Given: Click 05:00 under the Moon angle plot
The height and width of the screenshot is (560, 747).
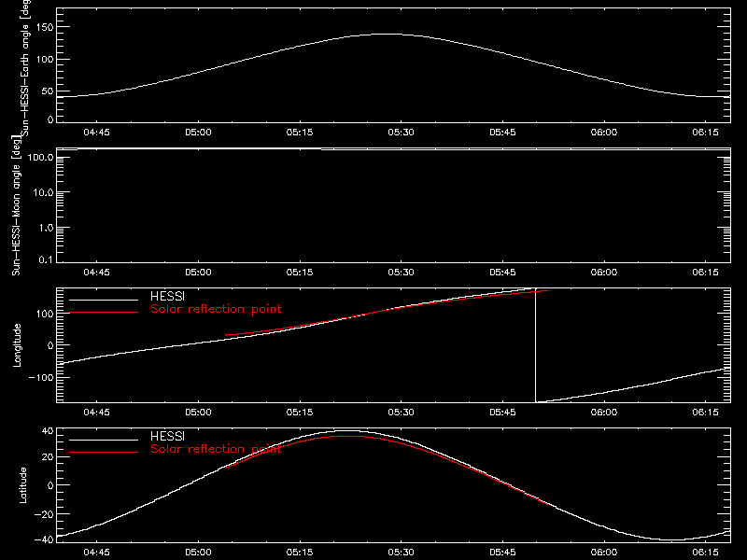Looking at the screenshot, I should coord(198,273).
